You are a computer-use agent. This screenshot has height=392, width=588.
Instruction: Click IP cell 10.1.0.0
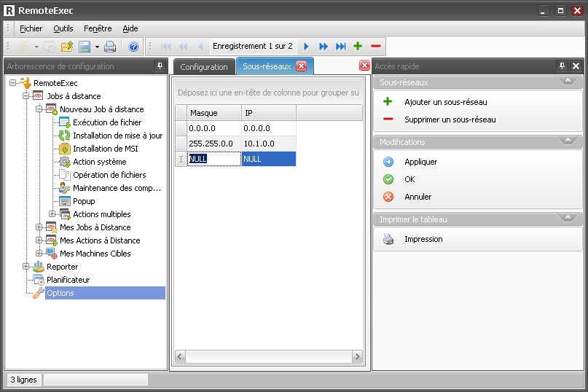pyautogui.click(x=269, y=144)
